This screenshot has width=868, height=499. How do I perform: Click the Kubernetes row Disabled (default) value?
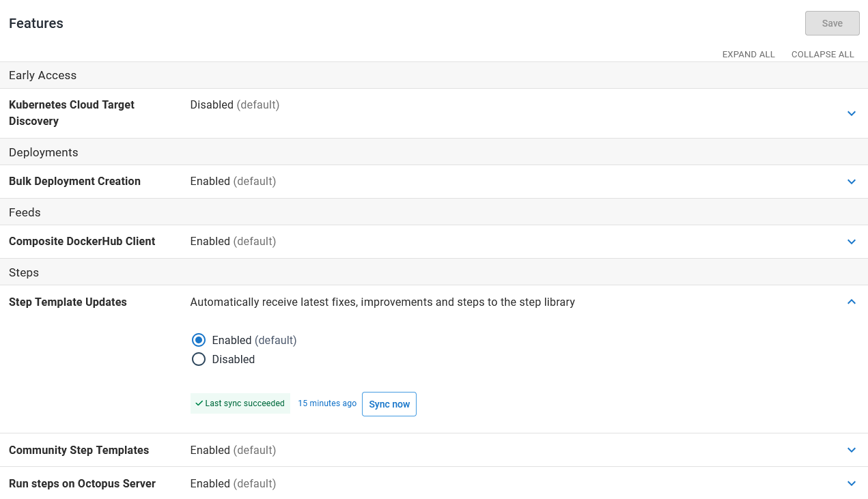(235, 105)
